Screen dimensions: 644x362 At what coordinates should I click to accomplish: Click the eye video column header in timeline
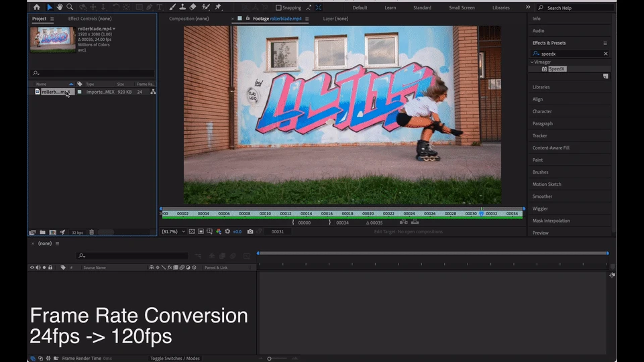(x=32, y=267)
